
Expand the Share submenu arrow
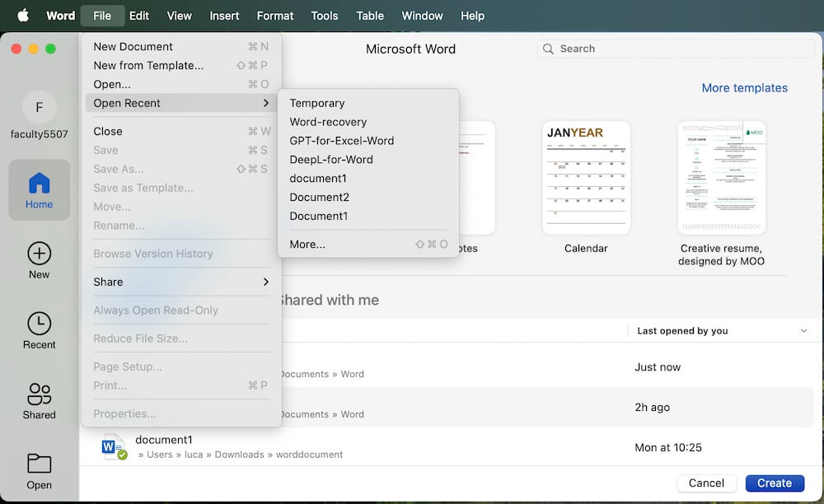pos(266,282)
